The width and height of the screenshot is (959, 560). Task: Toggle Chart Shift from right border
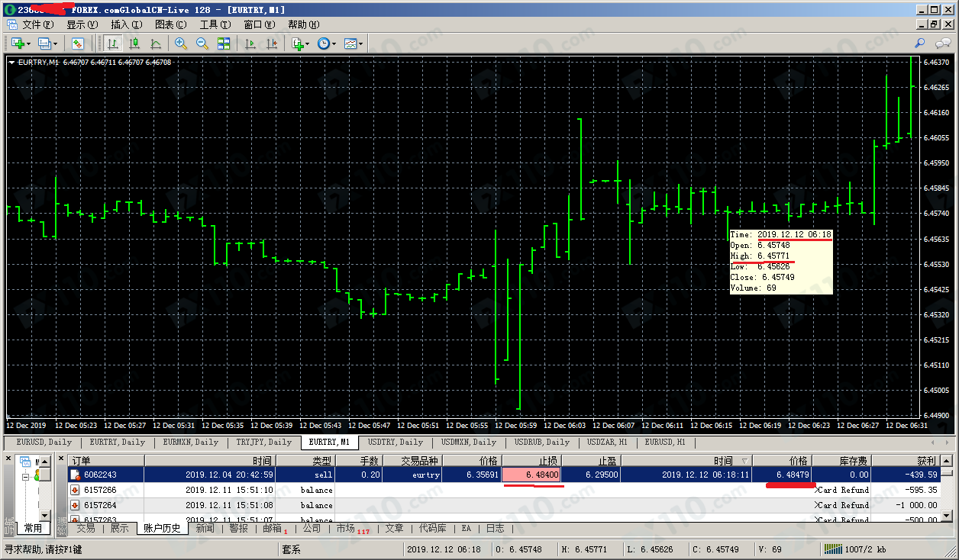tap(271, 43)
